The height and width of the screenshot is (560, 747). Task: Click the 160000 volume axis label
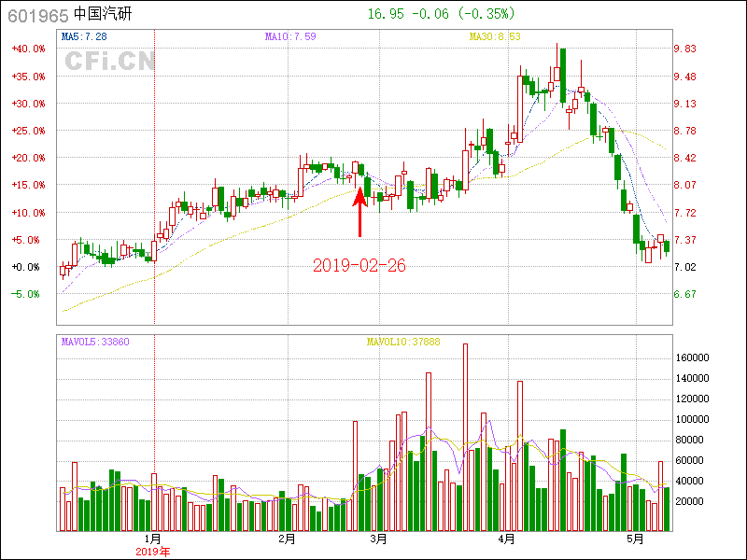click(x=693, y=357)
